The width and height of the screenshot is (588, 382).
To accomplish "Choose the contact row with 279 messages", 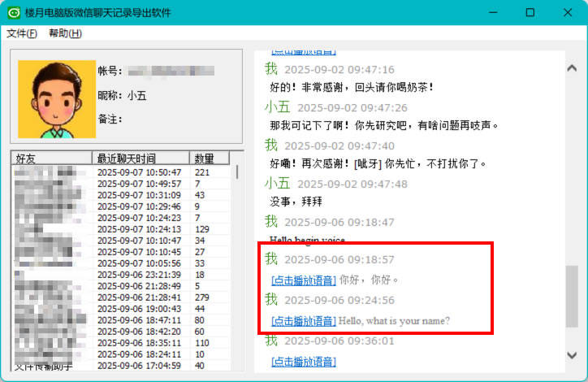I will (x=122, y=297).
